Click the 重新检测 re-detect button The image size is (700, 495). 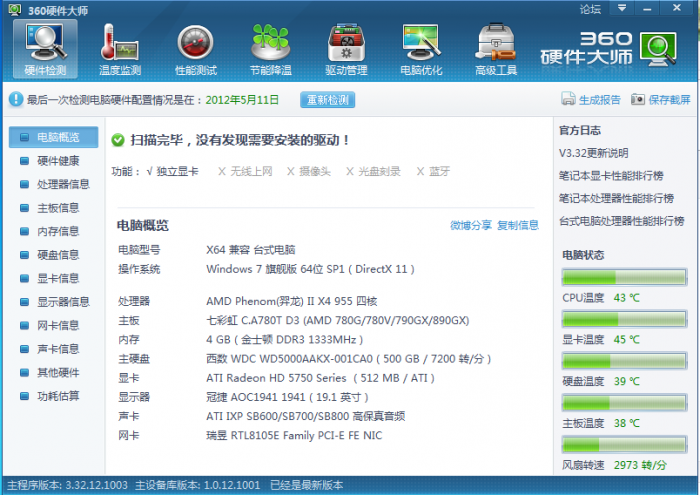point(327,100)
